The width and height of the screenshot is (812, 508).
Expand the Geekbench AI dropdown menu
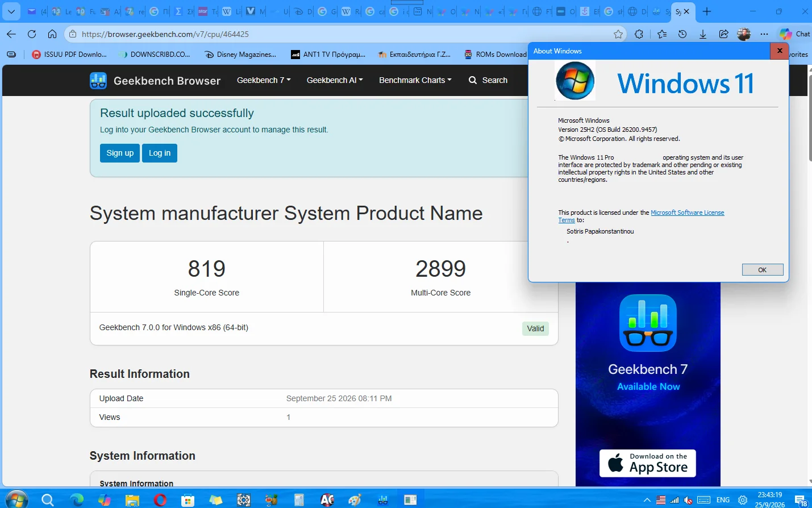tap(335, 80)
